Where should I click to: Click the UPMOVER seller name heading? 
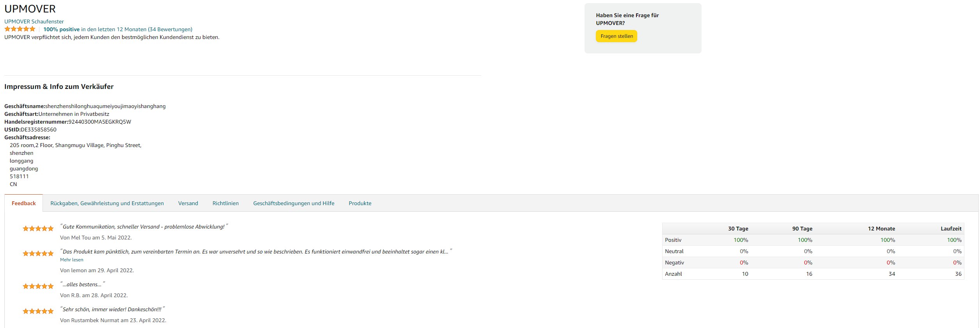tap(30, 9)
